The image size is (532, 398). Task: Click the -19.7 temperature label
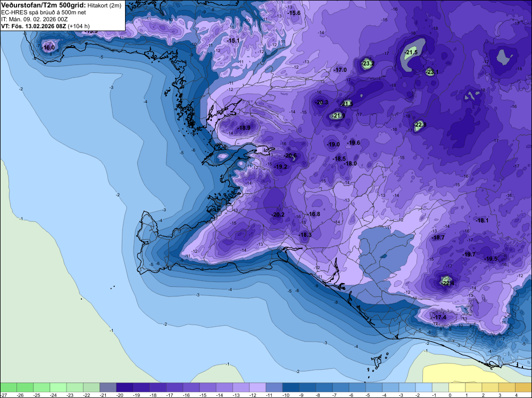469,254
